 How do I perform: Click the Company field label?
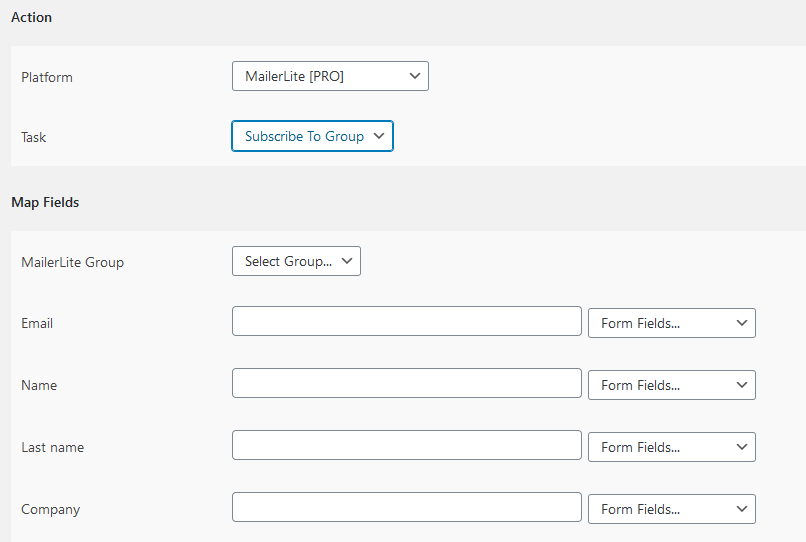point(50,510)
